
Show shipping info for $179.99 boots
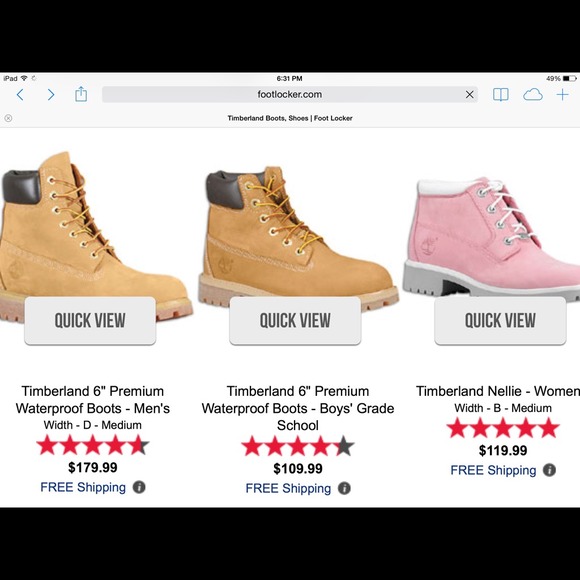point(139,487)
